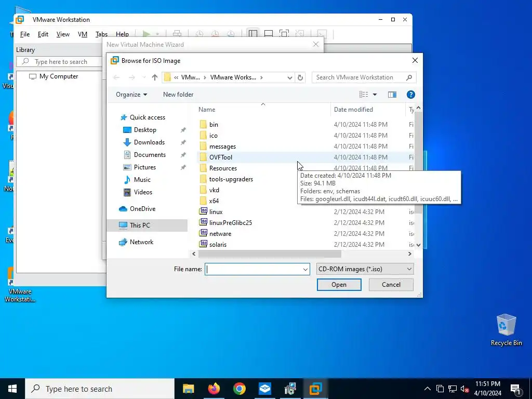Select the vkd folder
Screen dimensions: 532x399
tap(214, 190)
